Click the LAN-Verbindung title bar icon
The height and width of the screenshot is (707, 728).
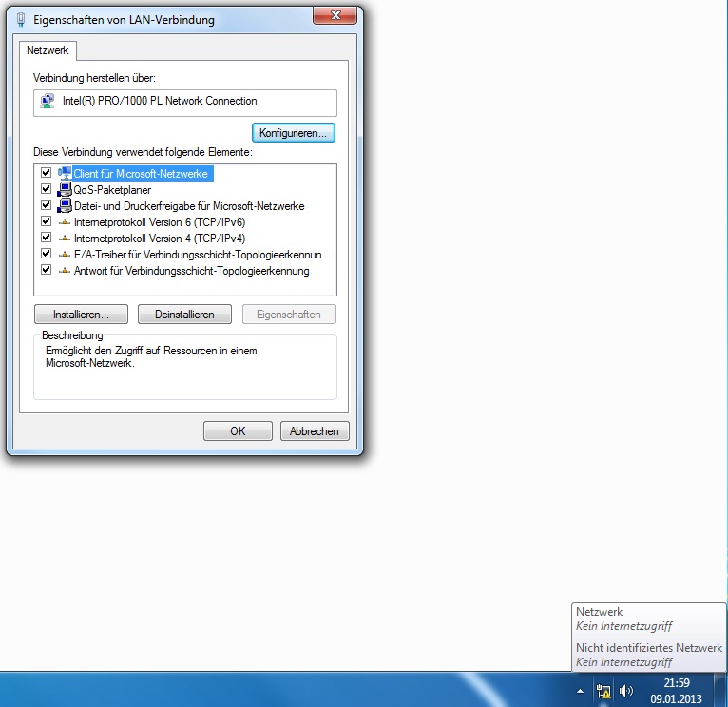click(21, 20)
